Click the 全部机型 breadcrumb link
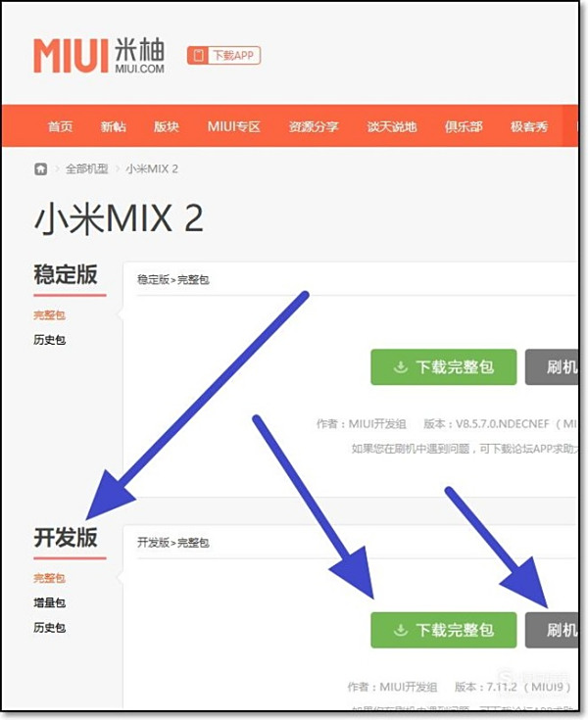The height and width of the screenshot is (720, 588). coord(87,168)
